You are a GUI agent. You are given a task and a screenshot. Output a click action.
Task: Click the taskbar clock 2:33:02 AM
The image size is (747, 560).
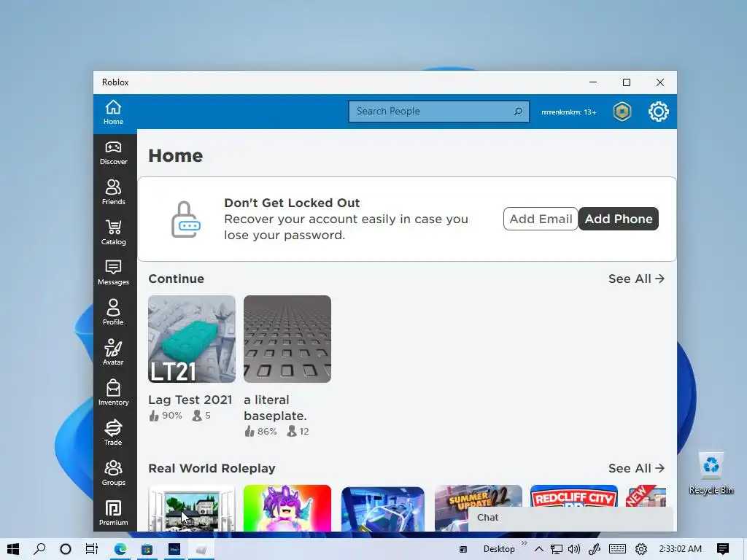[x=681, y=549]
